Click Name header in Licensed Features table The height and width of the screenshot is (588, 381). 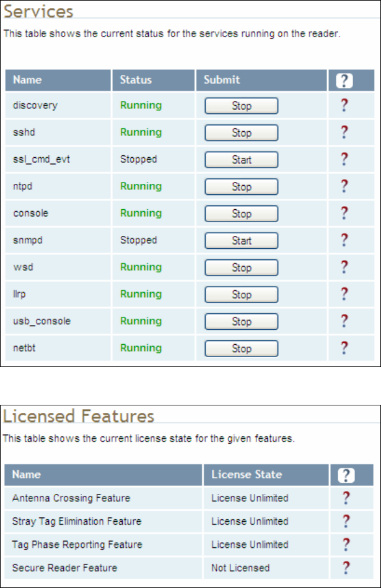(x=26, y=475)
